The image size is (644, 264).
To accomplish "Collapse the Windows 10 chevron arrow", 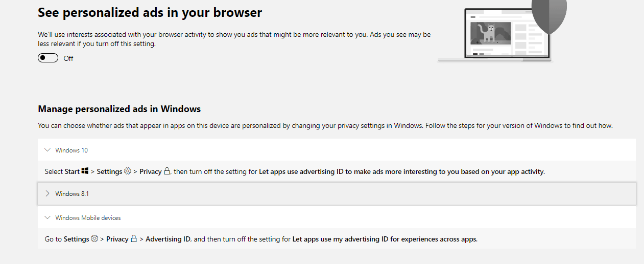I will pyautogui.click(x=48, y=150).
